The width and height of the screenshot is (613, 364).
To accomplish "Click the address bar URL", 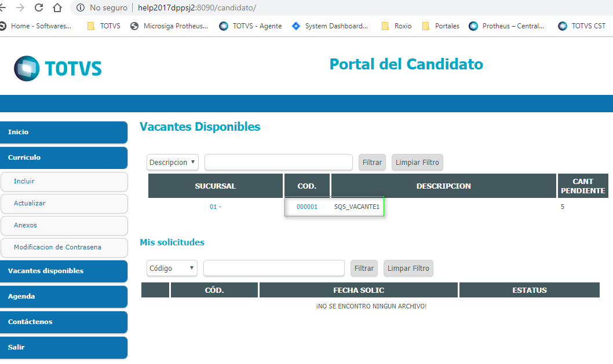I will (x=197, y=8).
